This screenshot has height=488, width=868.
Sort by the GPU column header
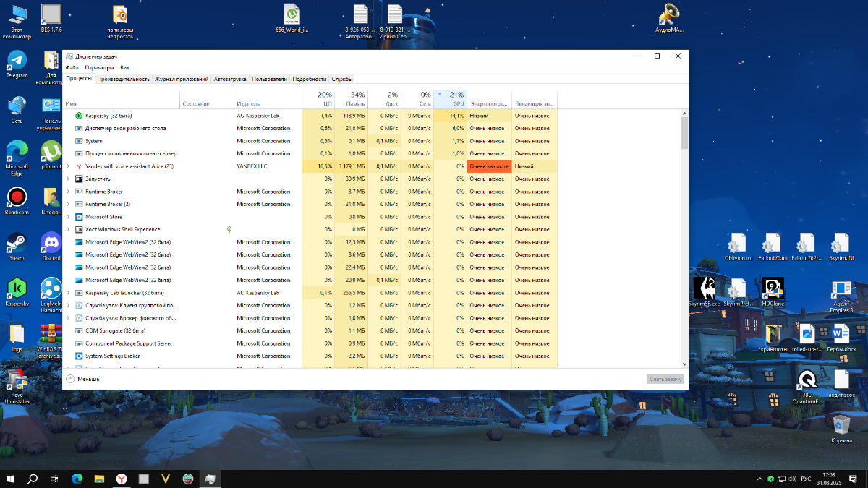pyautogui.click(x=451, y=99)
